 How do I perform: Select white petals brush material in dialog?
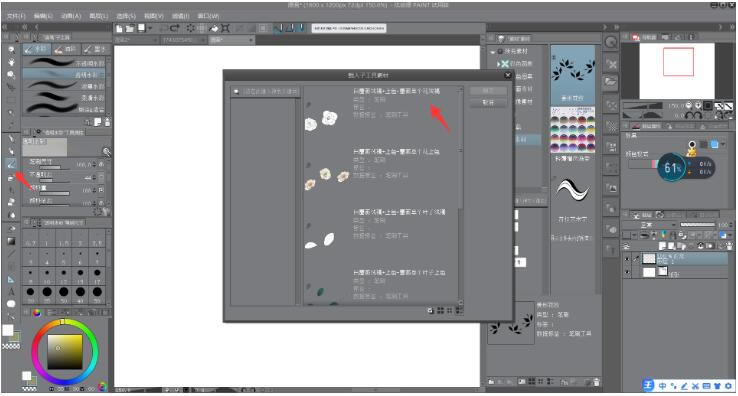[x=380, y=235]
